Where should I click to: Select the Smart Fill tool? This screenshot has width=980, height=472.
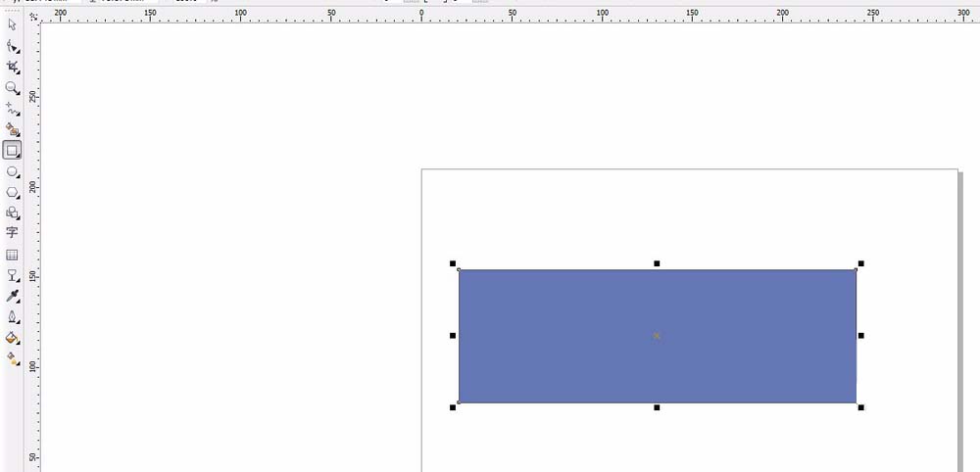(x=12, y=129)
